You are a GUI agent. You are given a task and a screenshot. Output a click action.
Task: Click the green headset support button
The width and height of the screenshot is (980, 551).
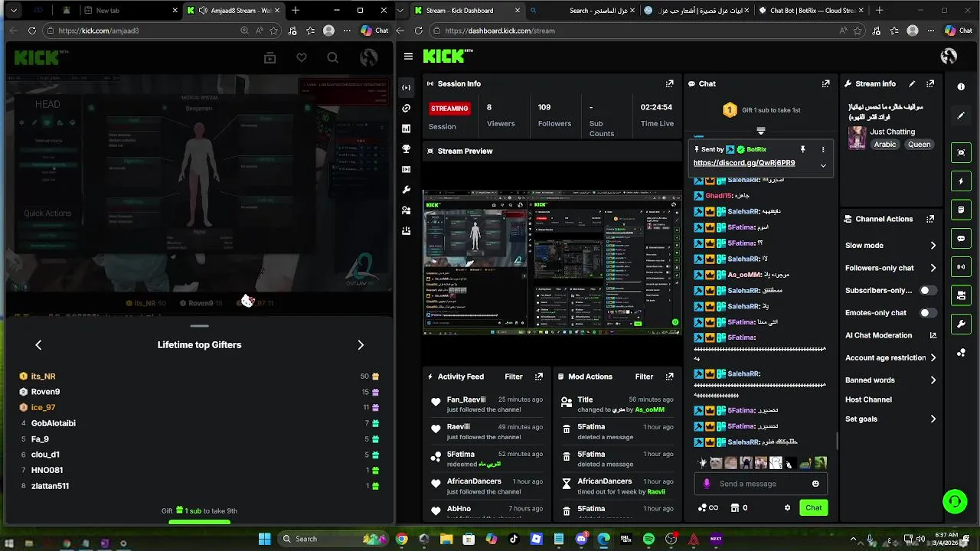pos(955,502)
